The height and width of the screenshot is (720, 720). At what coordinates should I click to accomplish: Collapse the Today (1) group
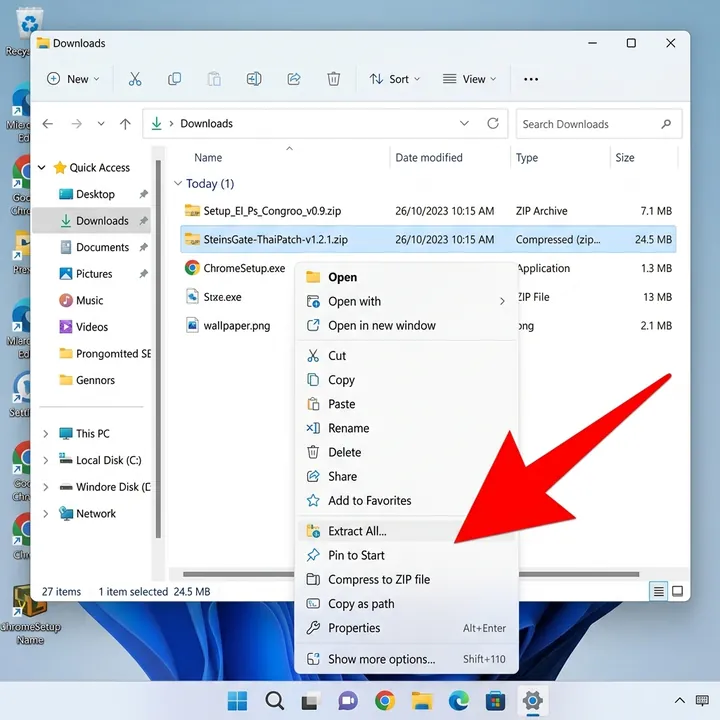click(178, 183)
